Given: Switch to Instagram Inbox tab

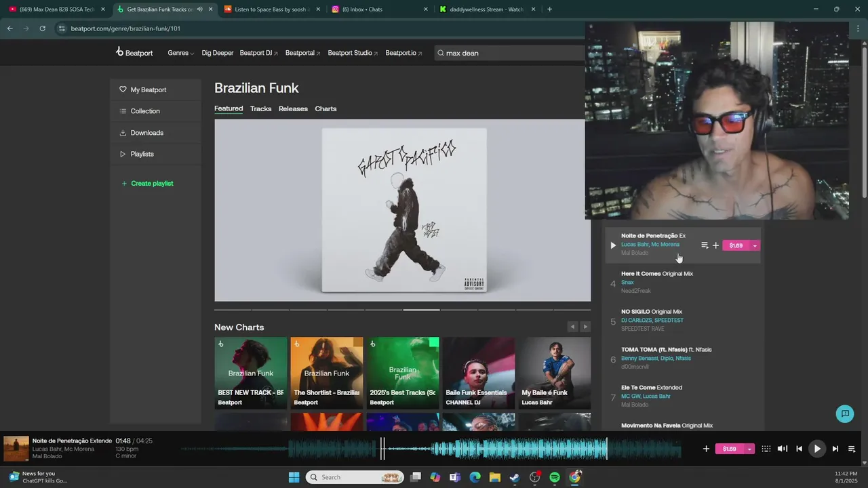Looking at the screenshot, I should (x=380, y=9).
